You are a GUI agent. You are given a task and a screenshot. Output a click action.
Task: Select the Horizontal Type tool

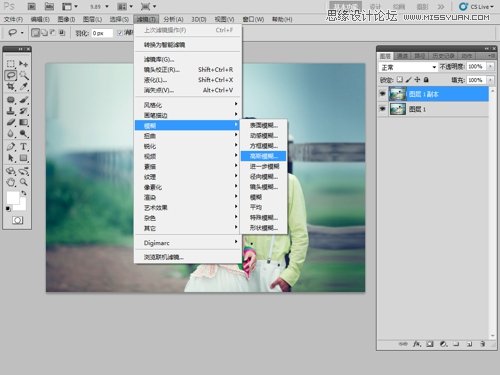coord(23,147)
